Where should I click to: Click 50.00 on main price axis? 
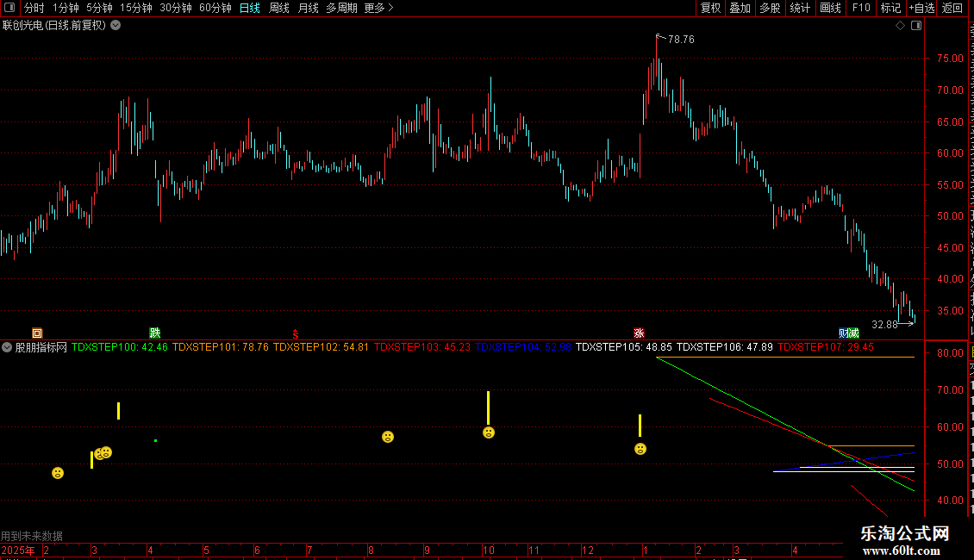[951, 216]
